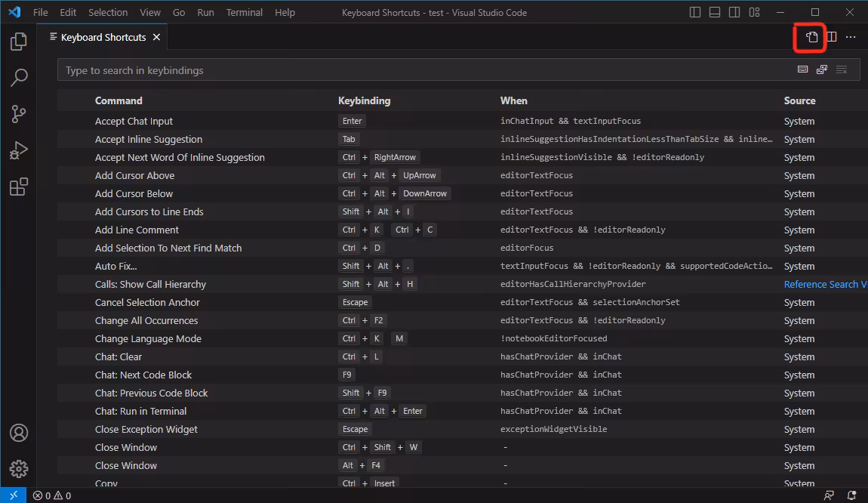This screenshot has height=503, width=868.
Task: Open the Search view in activity bar
Action: tap(18, 78)
